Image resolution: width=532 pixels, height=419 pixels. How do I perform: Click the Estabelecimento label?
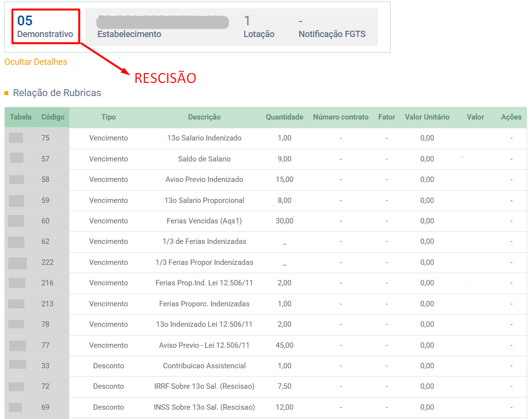coord(129,34)
